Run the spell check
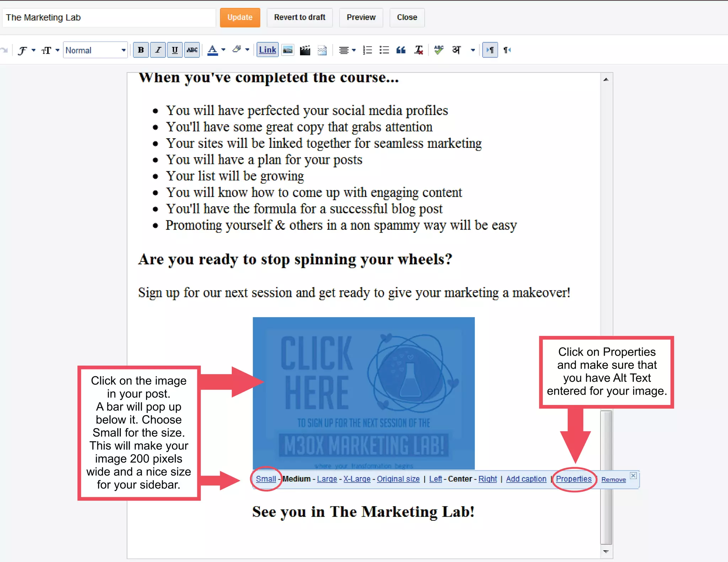Viewport: 728px width, 562px height. coord(439,50)
